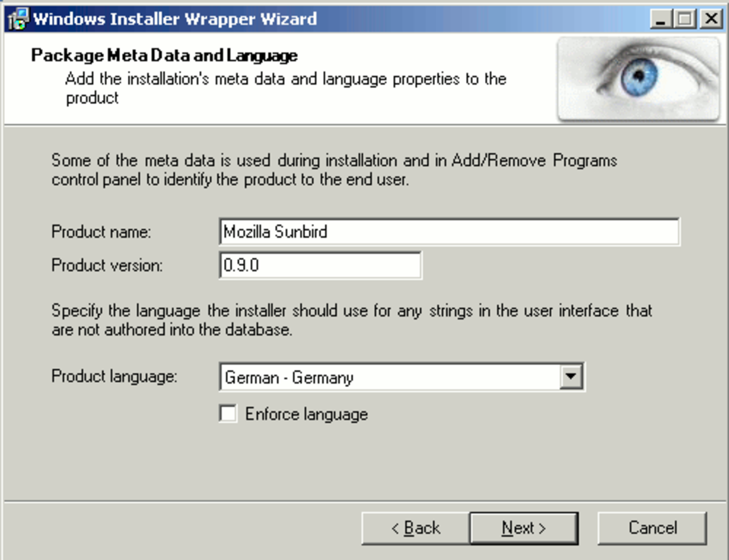Click into the Product version field
Viewport: 729px width, 560px height.
321,265
